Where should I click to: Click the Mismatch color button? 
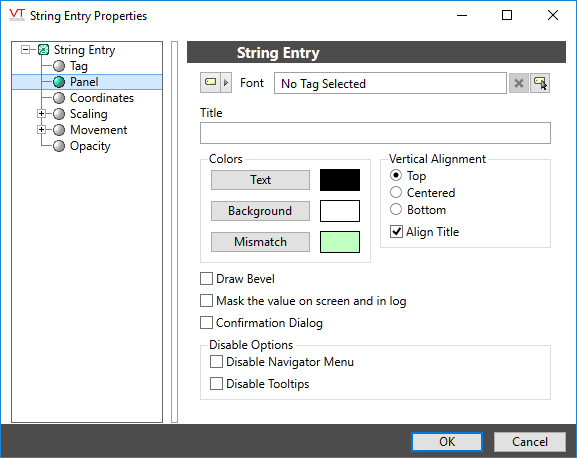tap(261, 242)
